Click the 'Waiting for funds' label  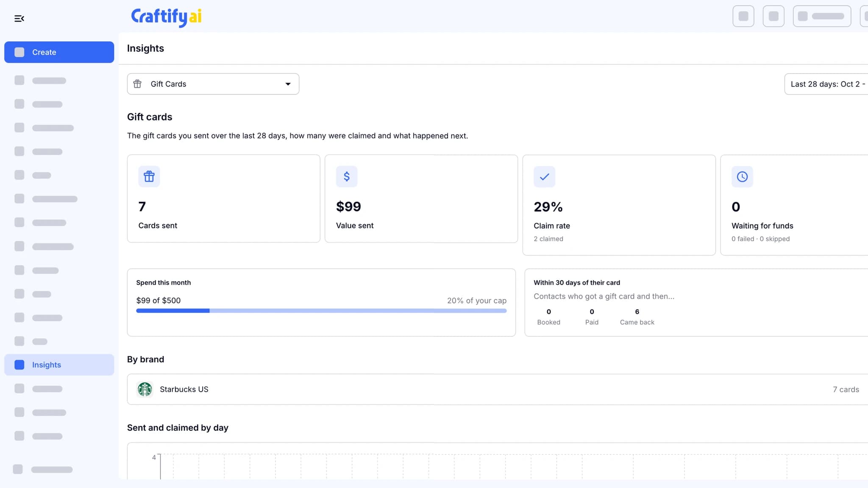coord(762,226)
